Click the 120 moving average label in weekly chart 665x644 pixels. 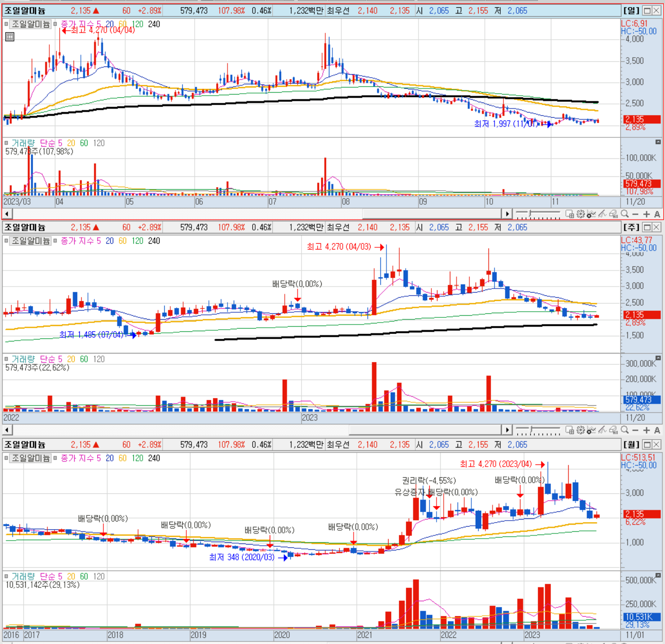tap(137, 241)
